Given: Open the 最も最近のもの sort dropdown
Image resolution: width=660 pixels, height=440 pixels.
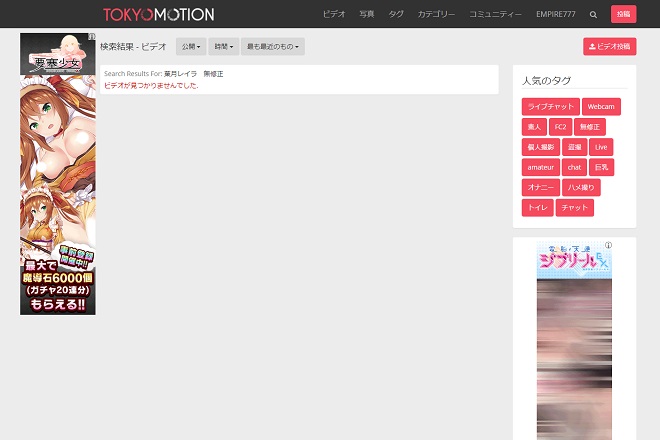Looking at the screenshot, I should tap(273, 47).
